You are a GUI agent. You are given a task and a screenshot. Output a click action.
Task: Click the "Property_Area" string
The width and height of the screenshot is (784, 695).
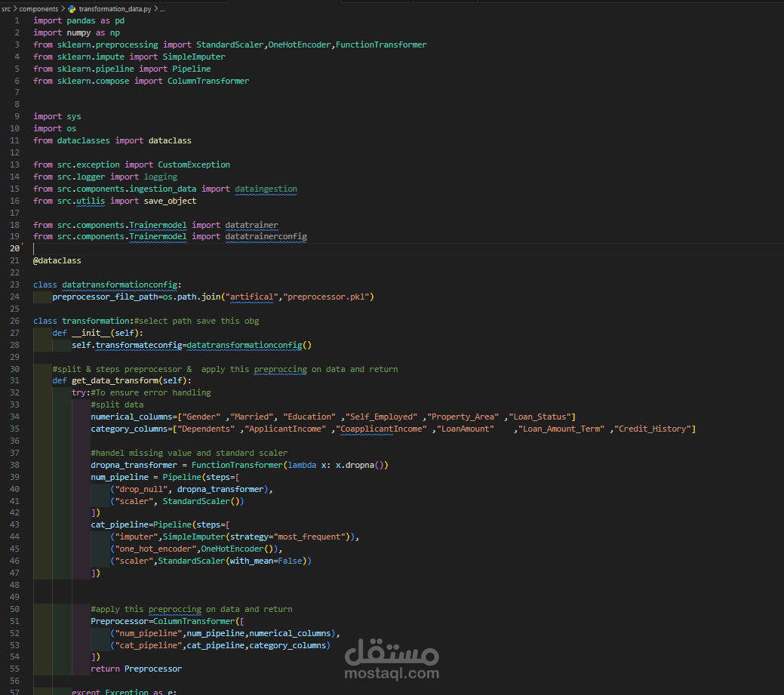click(x=463, y=417)
